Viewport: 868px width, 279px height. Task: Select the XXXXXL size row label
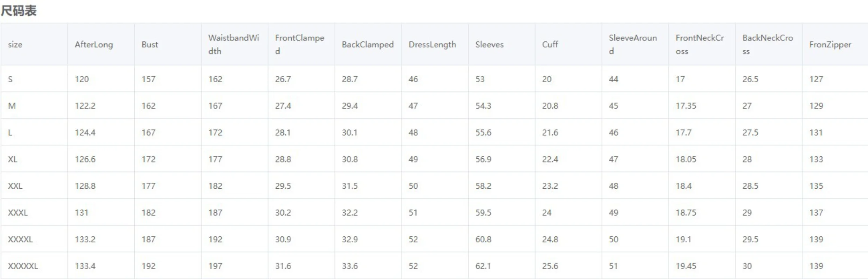point(23,266)
